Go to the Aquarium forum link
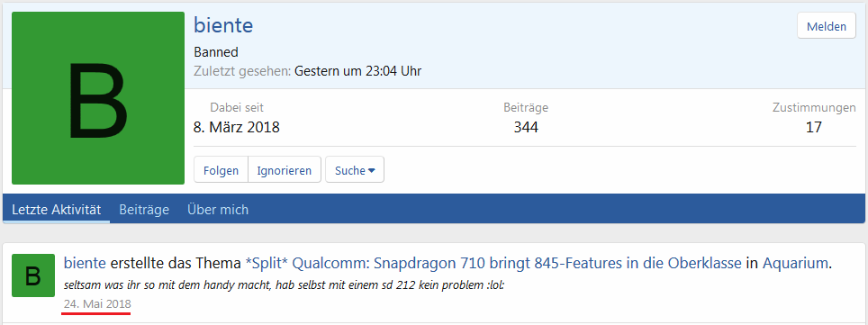Screen dimensions: 868x325 point(797,264)
